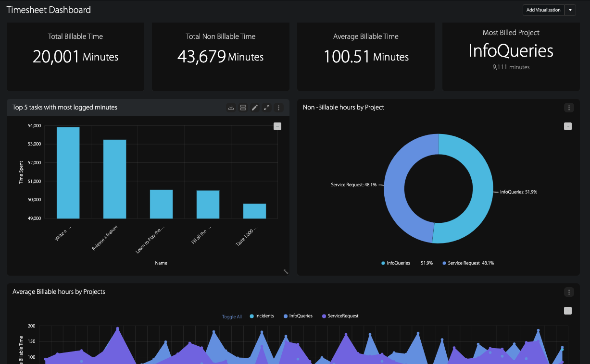Screen dimensions: 590x364
Task: Click the Top 5 tasks panel title
Action: pos(64,108)
